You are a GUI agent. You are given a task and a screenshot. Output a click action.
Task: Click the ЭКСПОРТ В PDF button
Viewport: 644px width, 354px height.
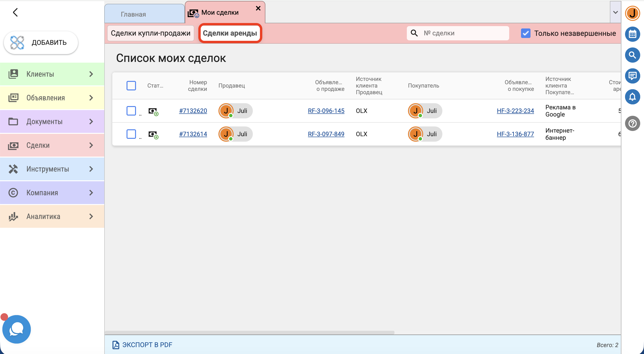[x=142, y=345]
